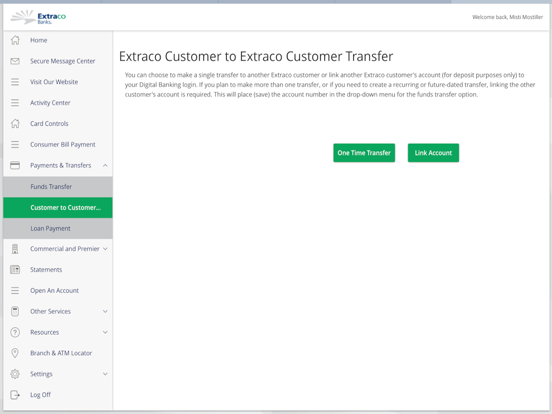Click the Extraco Banks logo
Viewport: 552px width, 414px height.
tap(38, 17)
